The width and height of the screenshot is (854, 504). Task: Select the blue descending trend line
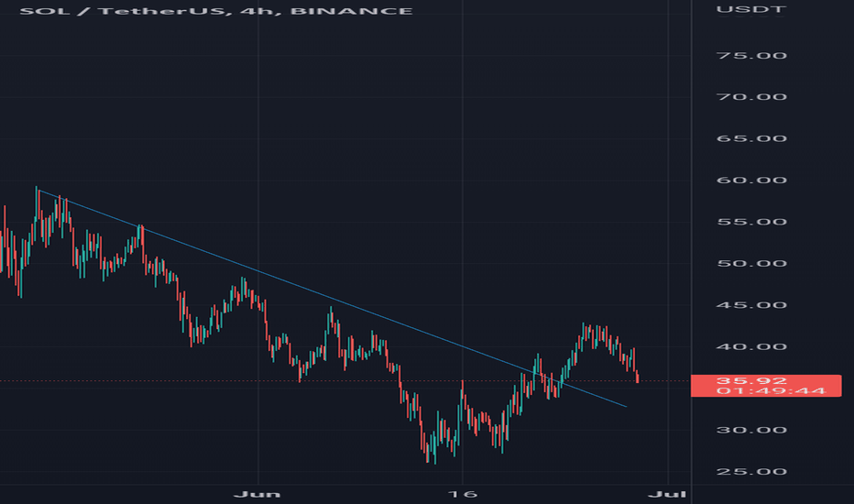(x=333, y=298)
